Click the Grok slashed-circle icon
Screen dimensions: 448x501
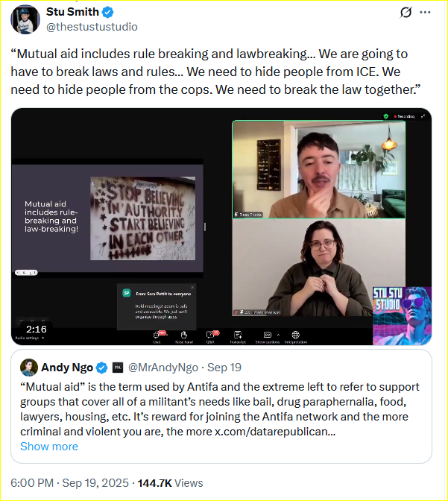[x=406, y=12]
